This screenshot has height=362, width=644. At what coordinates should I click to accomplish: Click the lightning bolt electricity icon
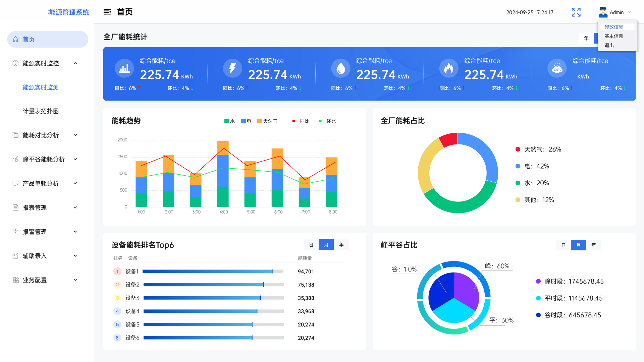click(x=232, y=68)
